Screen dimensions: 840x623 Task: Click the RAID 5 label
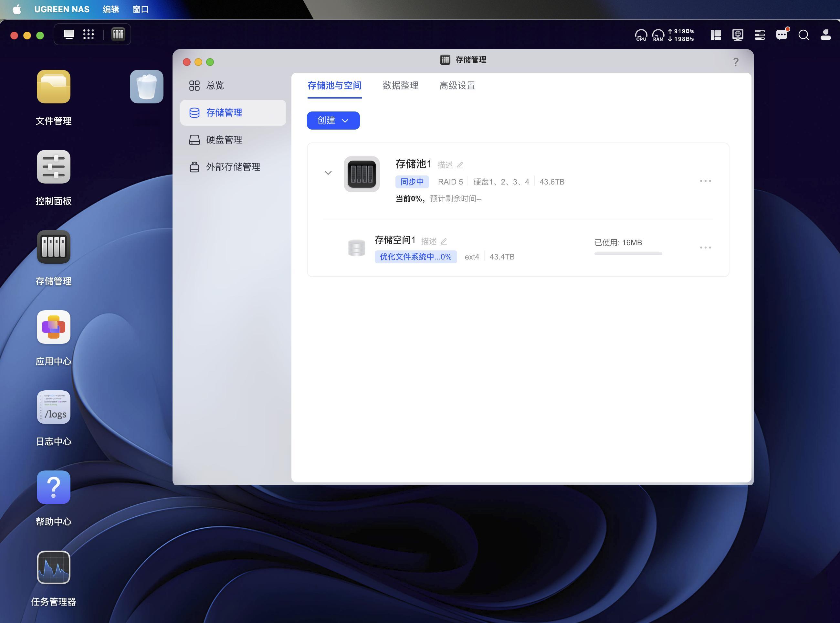(x=451, y=182)
